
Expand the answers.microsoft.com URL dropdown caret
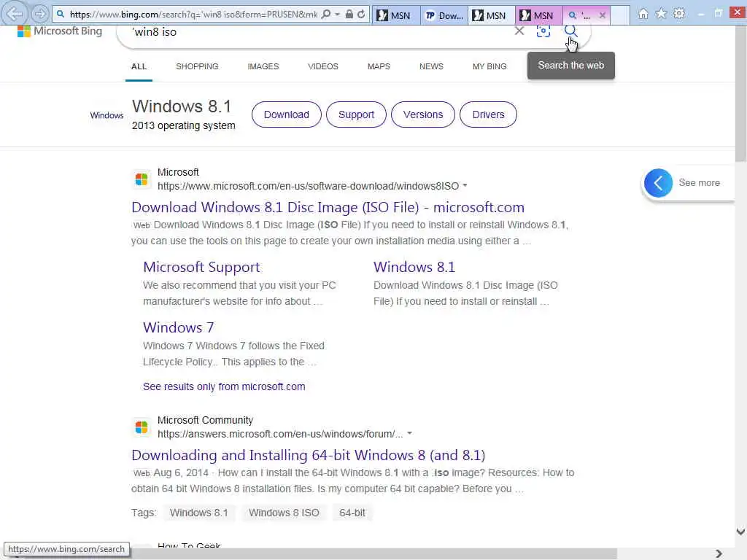pos(410,434)
